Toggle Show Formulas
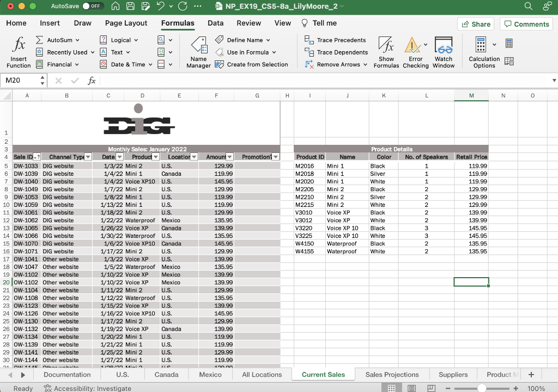This screenshot has height=392, width=558. tap(386, 52)
